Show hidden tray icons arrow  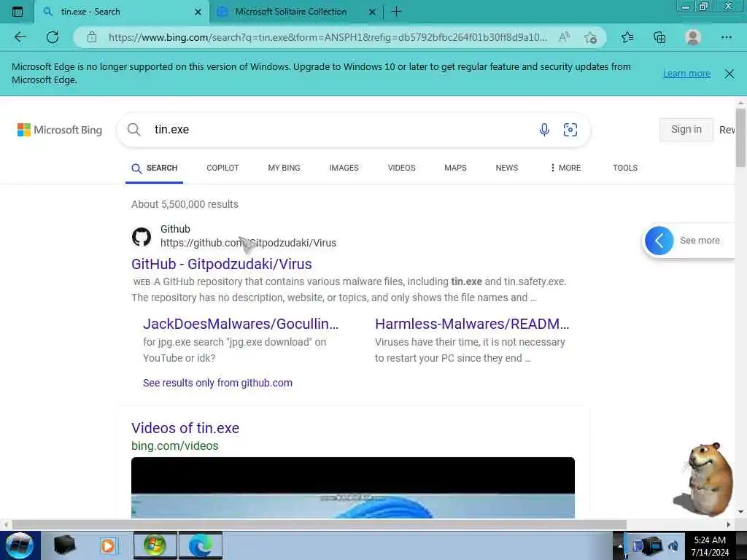(x=620, y=545)
